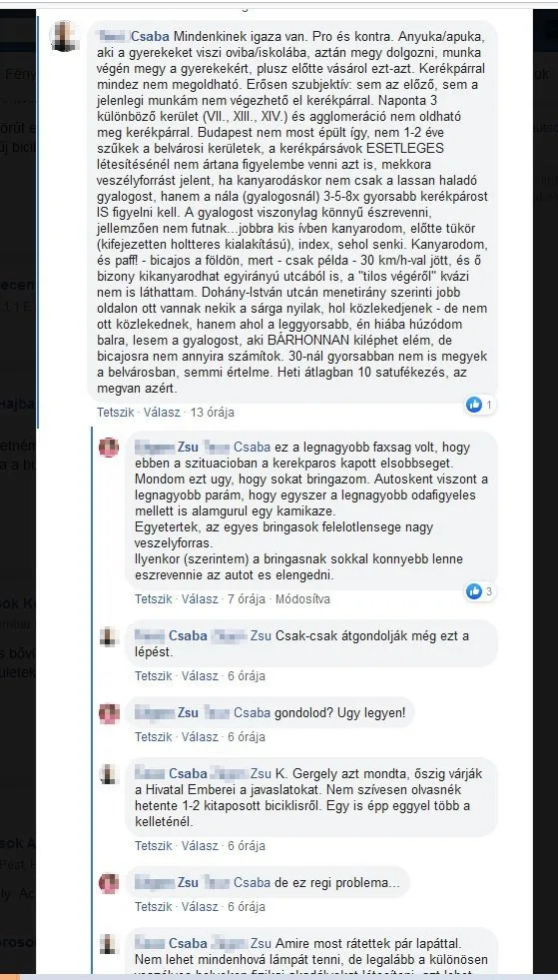Open Zsu's avatar on the gondolod reply
Viewport: 558px width, 980px height.
109,713
